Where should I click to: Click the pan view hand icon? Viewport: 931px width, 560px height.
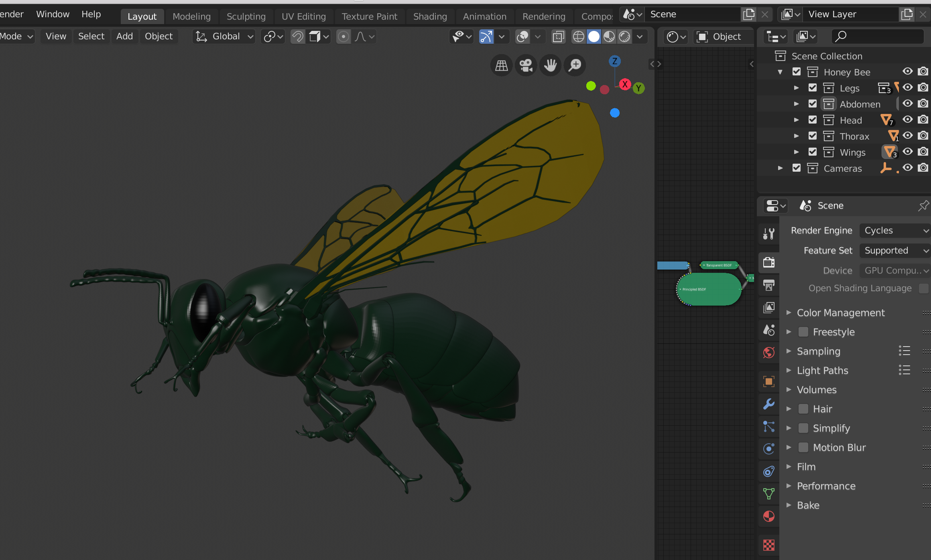550,65
